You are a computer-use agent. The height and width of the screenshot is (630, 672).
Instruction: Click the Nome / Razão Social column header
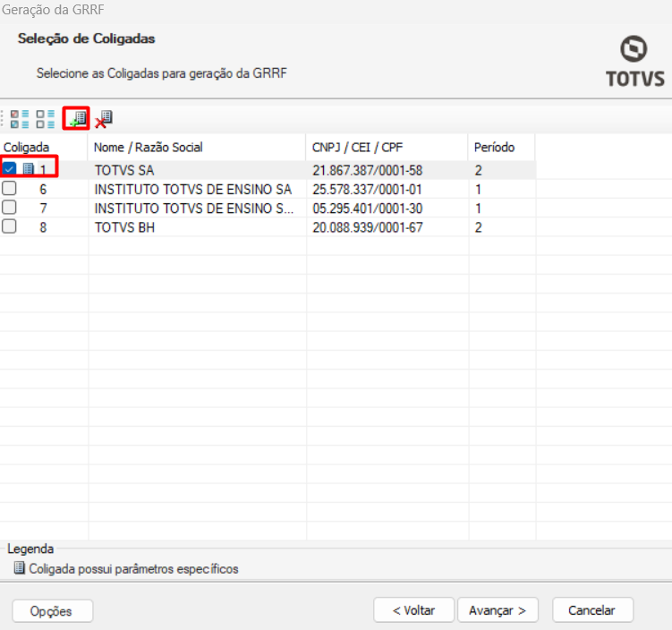coord(197,147)
